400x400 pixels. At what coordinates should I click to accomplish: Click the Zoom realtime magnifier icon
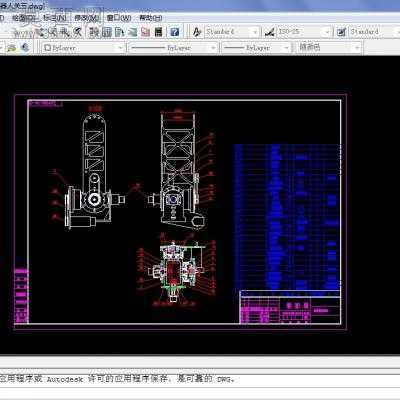point(53,32)
